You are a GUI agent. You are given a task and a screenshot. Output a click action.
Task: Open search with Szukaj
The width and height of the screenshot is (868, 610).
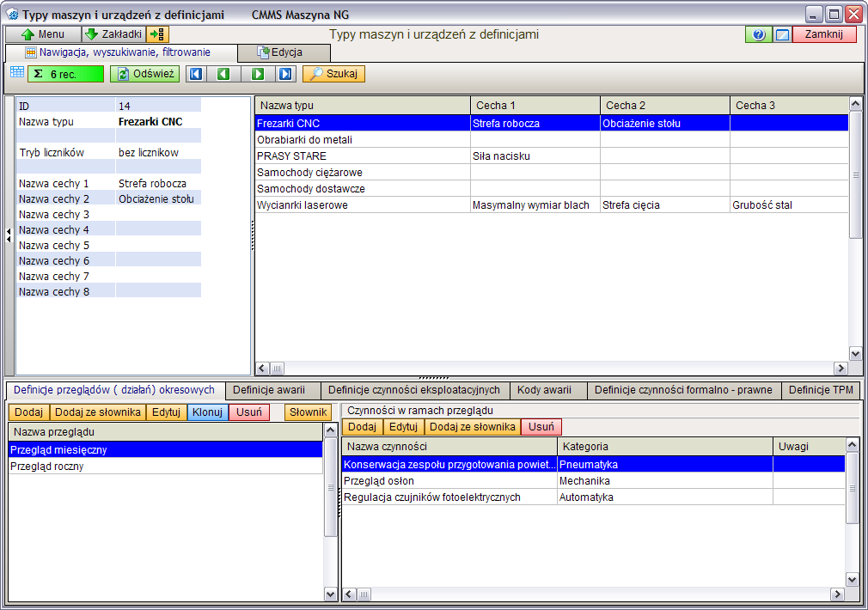click(333, 74)
